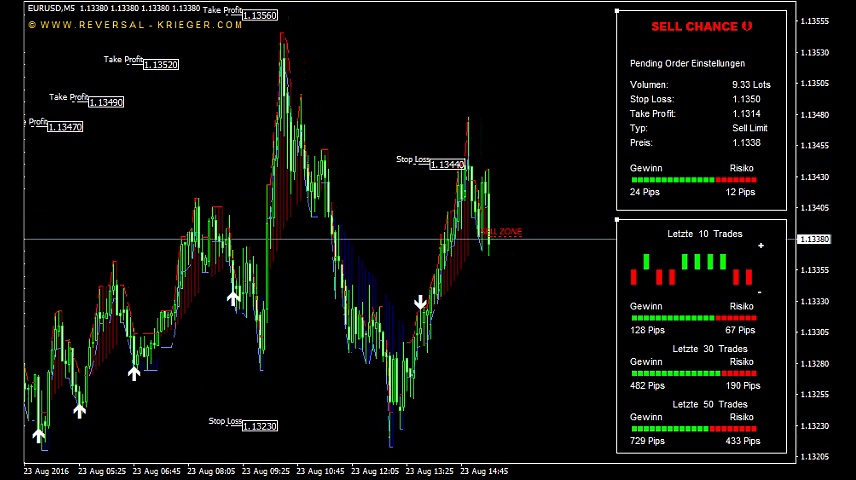Click the bottom-left up arrow signal
Screen dimensions: 856x480
[39, 435]
